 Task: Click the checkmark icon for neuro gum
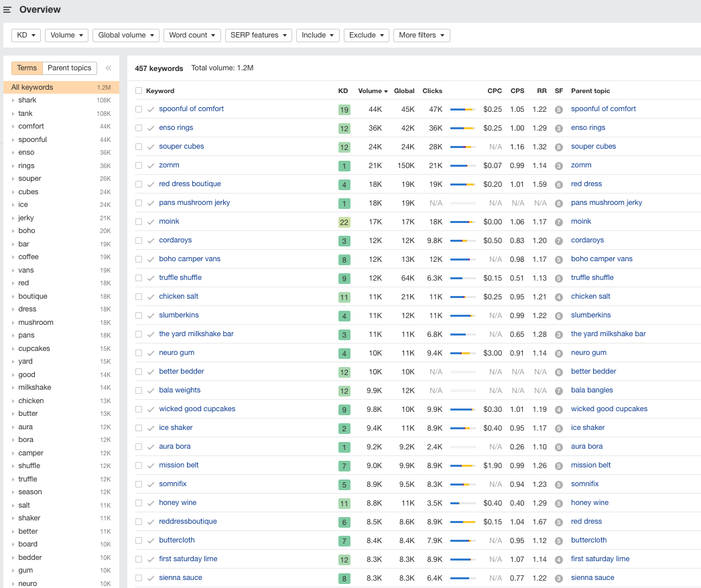tap(151, 353)
